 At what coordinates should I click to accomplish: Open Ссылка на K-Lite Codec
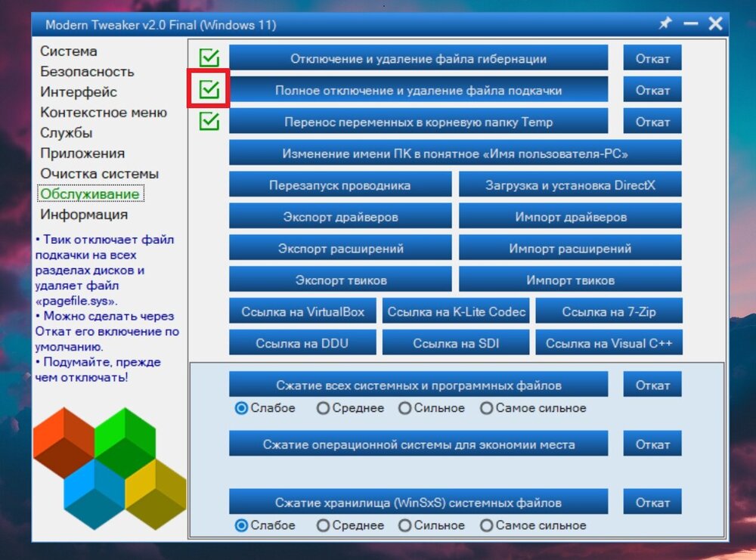point(456,311)
